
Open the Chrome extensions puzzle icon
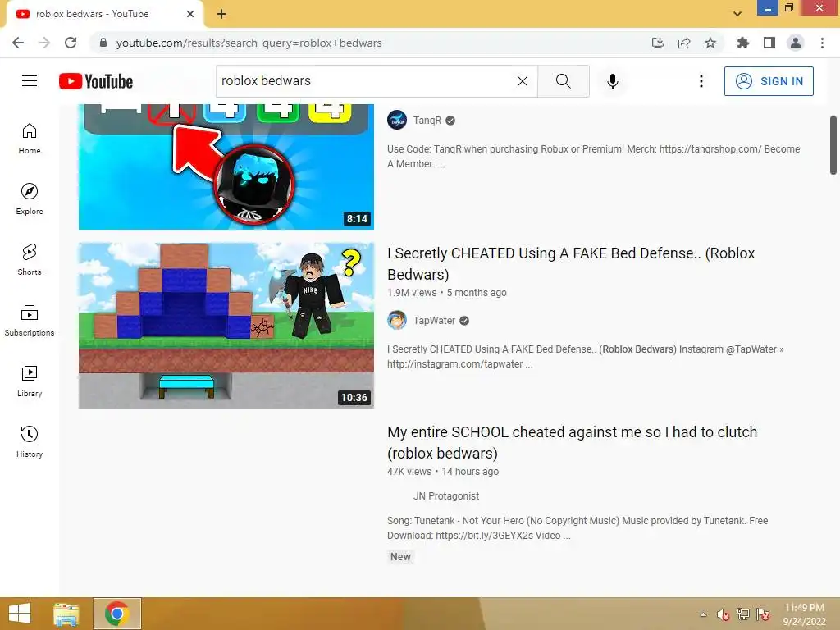click(742, 43)
